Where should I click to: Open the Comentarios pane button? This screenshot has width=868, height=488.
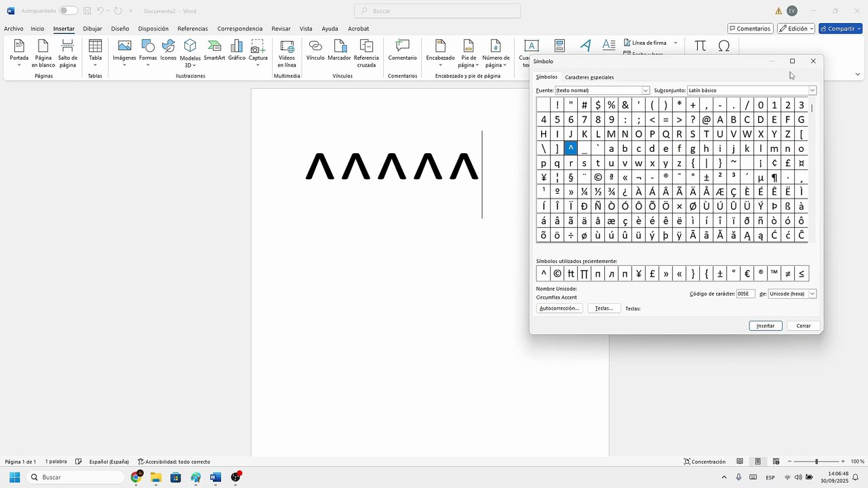click(751, 28)
